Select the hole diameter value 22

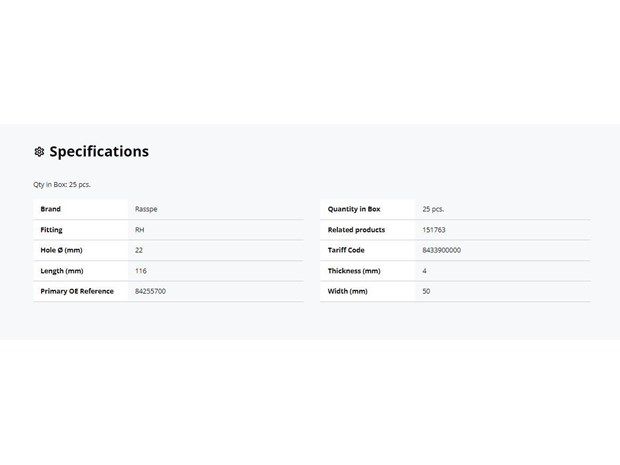pyautogui.click(x=139, y=250)
